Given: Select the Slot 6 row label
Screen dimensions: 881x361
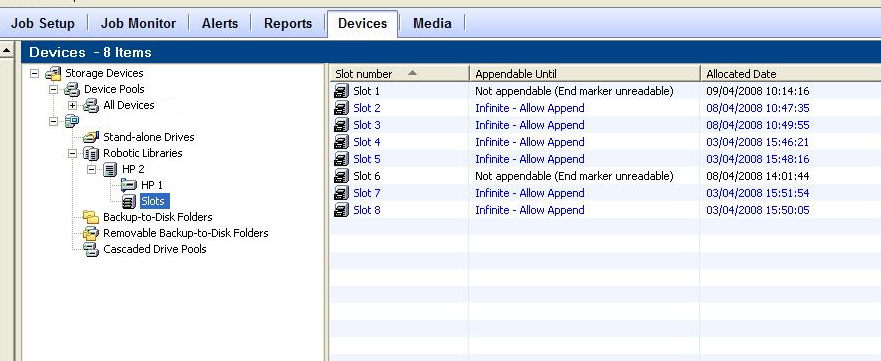Looking at the screenshot, I should (x=367, y=176).
